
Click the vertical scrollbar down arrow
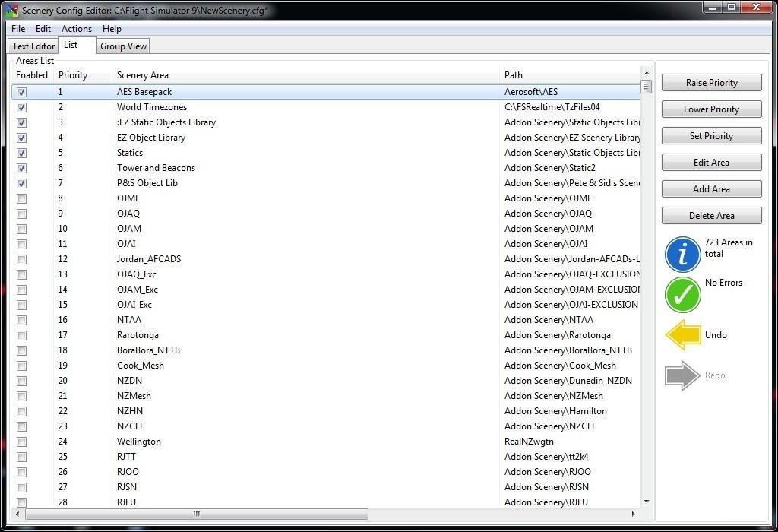click(x=646, y=502)
